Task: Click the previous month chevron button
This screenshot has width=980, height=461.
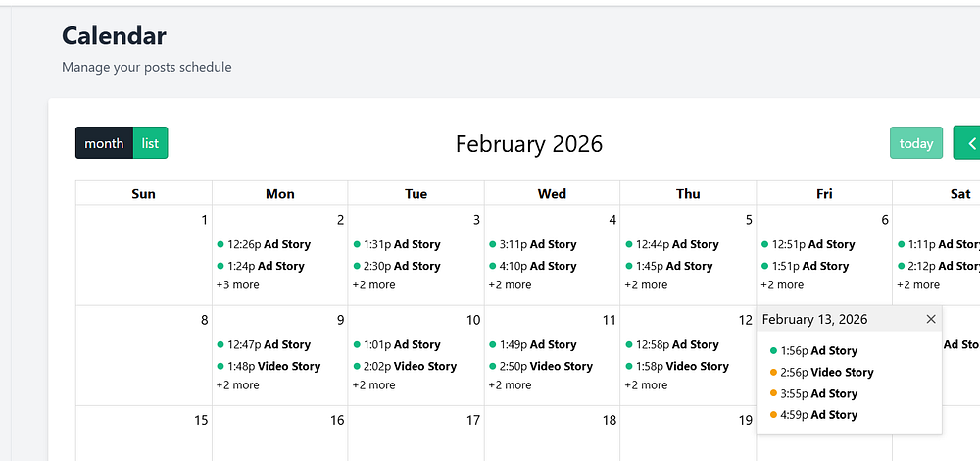Action: 968,143
